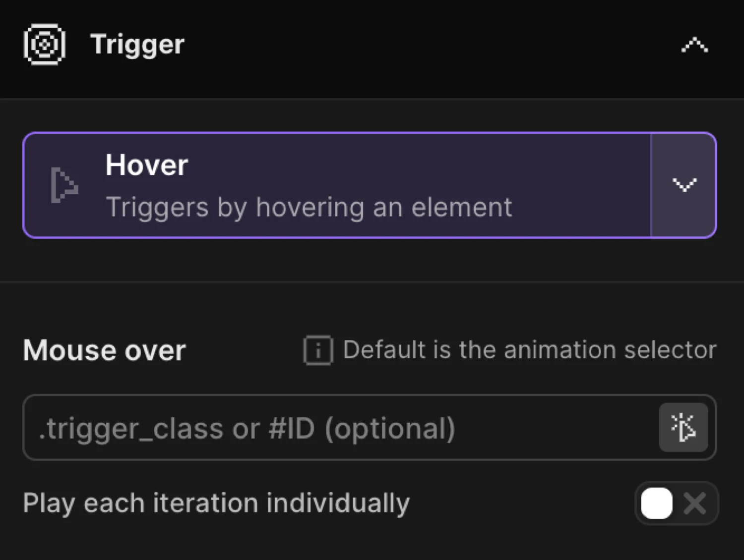Focus the trigger_class or ID input field
The width and height of the screenshot is (744, 560).
pos(298,428)
